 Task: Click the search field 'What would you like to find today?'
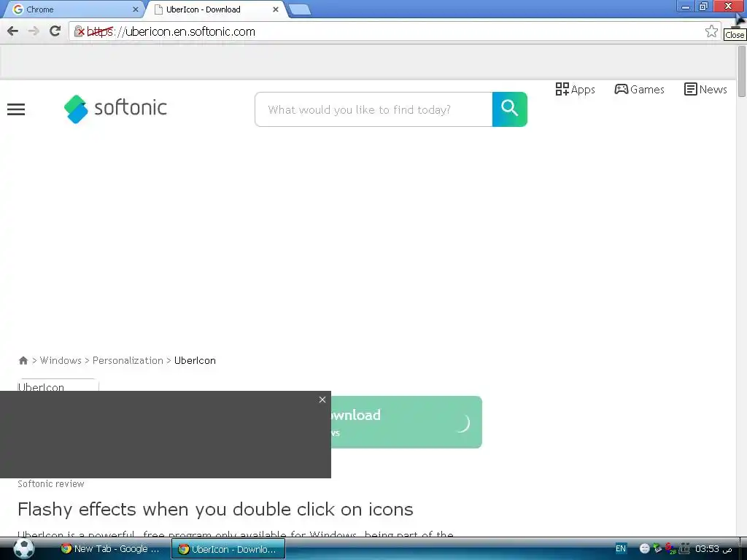(x=374, y=109)
